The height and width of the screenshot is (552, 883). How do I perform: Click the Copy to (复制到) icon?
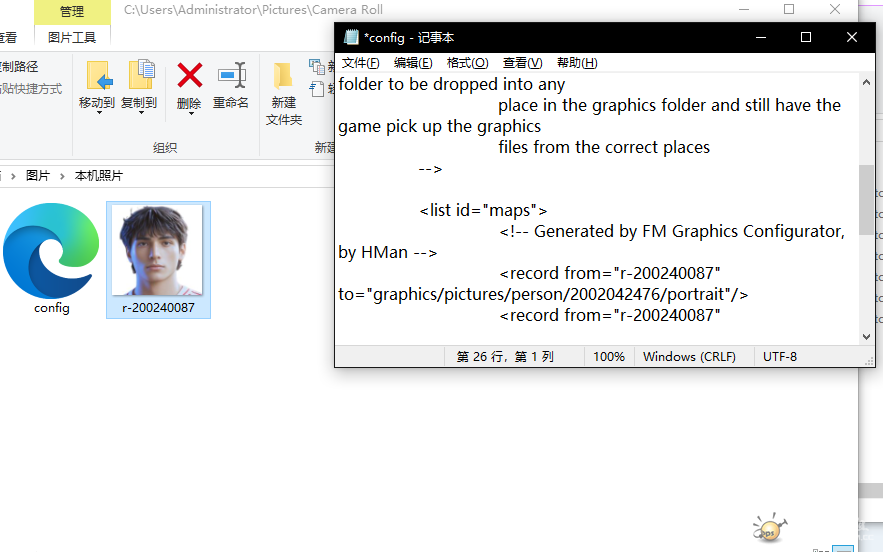point(140,76)
